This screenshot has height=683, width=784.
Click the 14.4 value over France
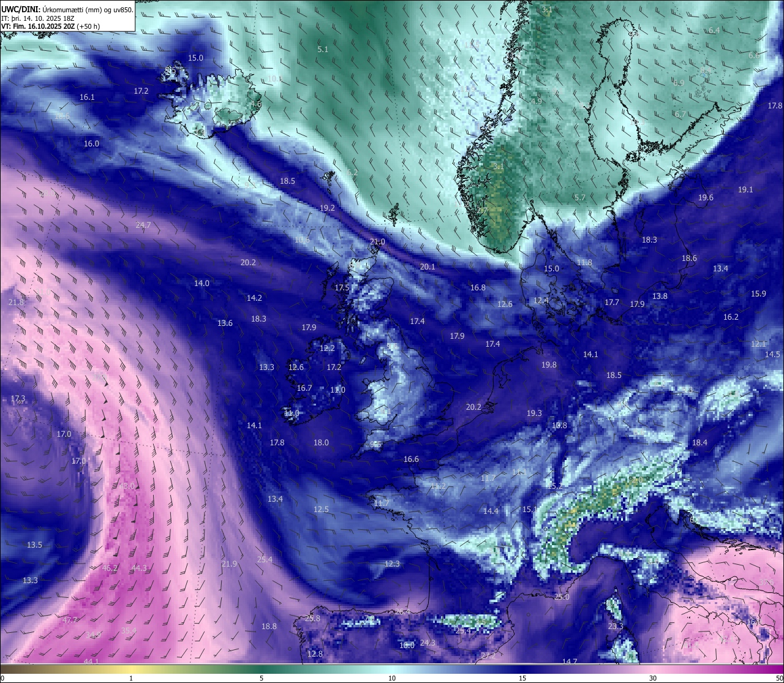coord(491,511)
